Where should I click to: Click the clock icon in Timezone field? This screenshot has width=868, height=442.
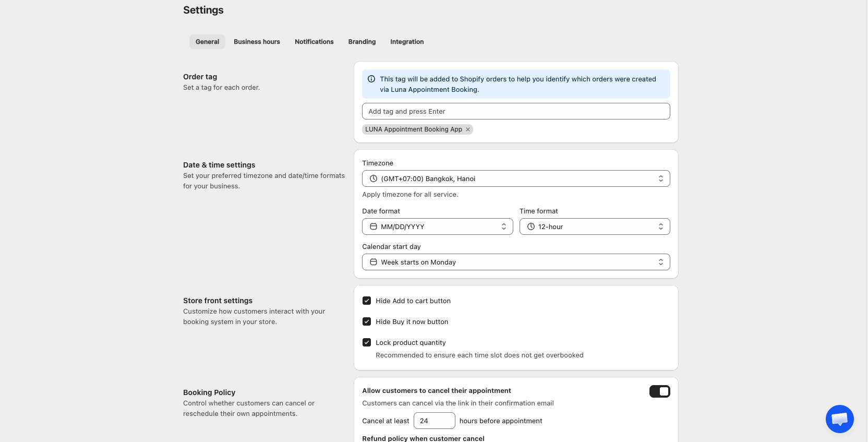pyautogui.click(x=373, y=178)
